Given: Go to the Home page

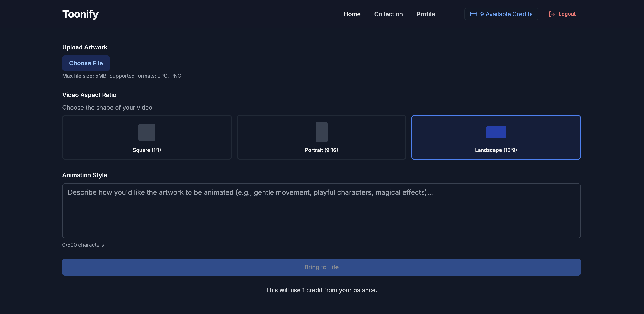Looking at the screenshot, I should pyautogui.click(x=352, y=14).
